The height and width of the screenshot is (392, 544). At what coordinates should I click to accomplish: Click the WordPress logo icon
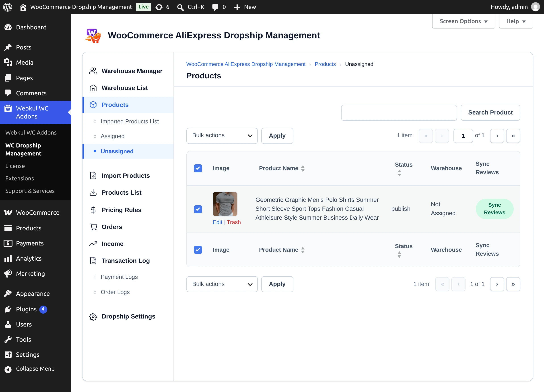8,7
